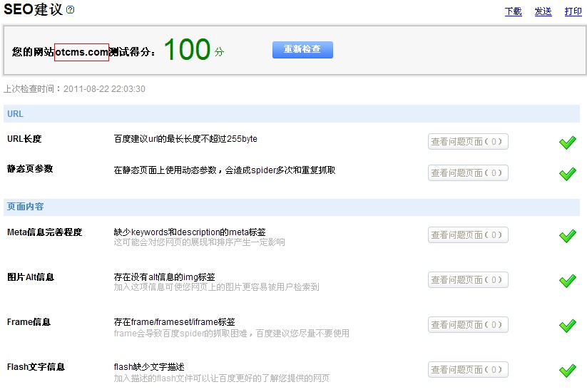View problem pages for Flash文字信息
Image resolution: width=587 pixels, height=392 pixels.
(x=468, y=370)
